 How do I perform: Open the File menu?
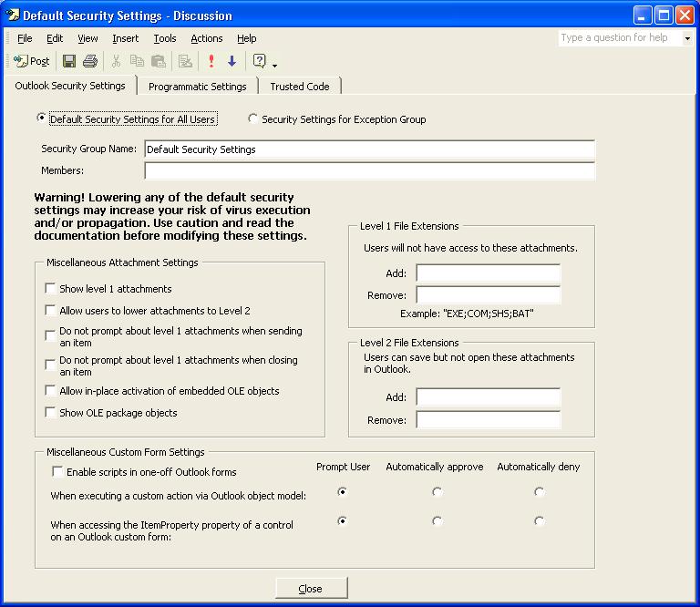pos(25,38)
